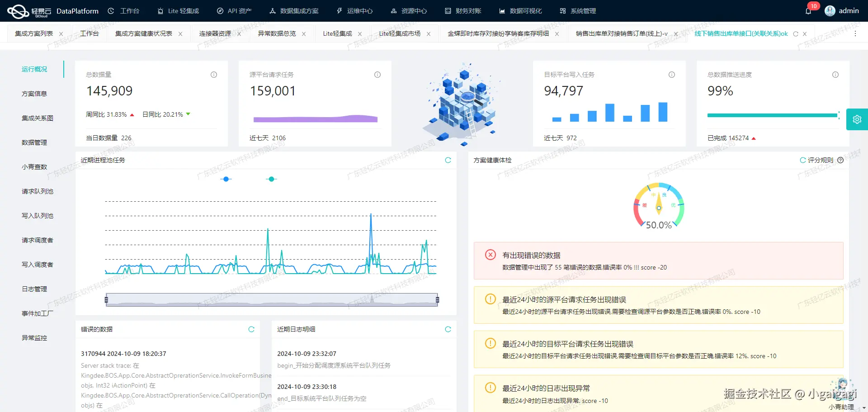
Task: Click the chart range slider below the process chart
Action: click(x=271, y=299)
